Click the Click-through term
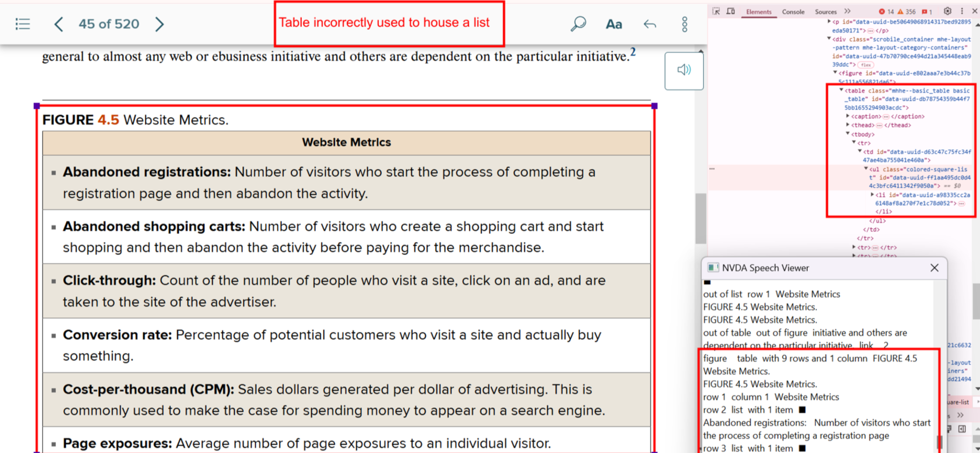The height and width of the screenshot is (453, 980). (109, 281)
